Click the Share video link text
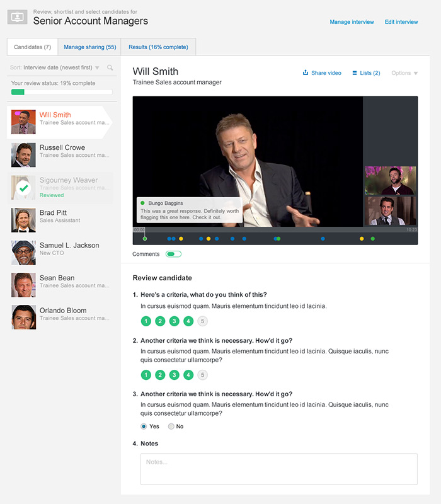The image size is (441, 504). 326,73
